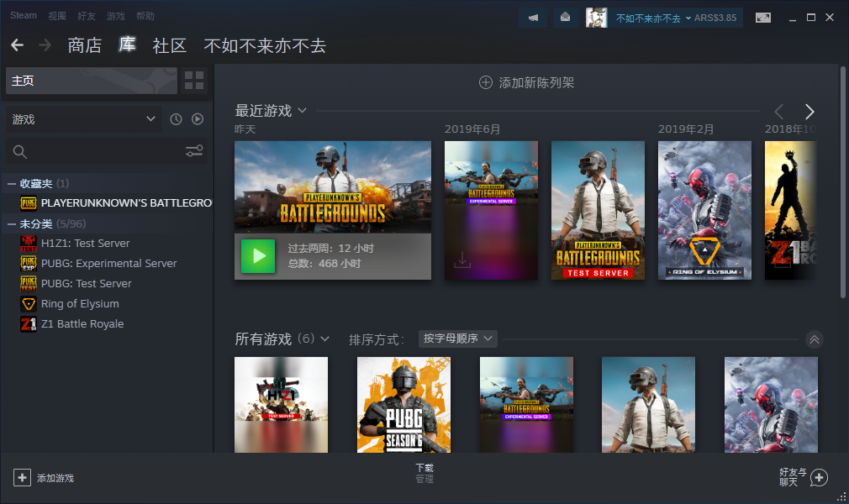Open the inbox envelope icon
Screen dimensions: 849x504
coord(565,18)
